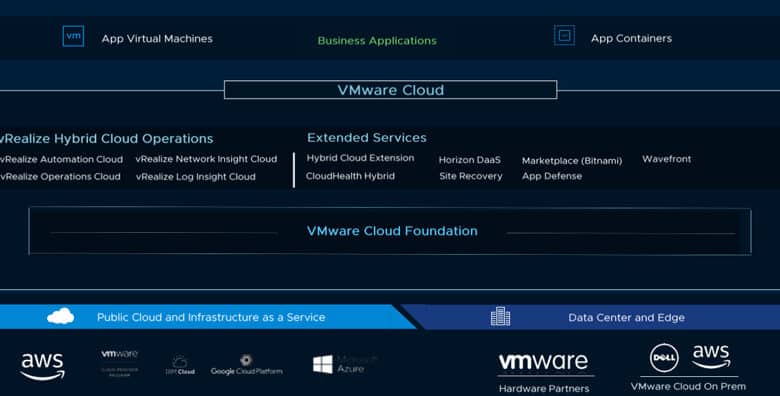Image resolution: width=780 pixels, height=396 pixels.
Task: Select vRealize Log Insight Cloud
Action: pos(196,177)
